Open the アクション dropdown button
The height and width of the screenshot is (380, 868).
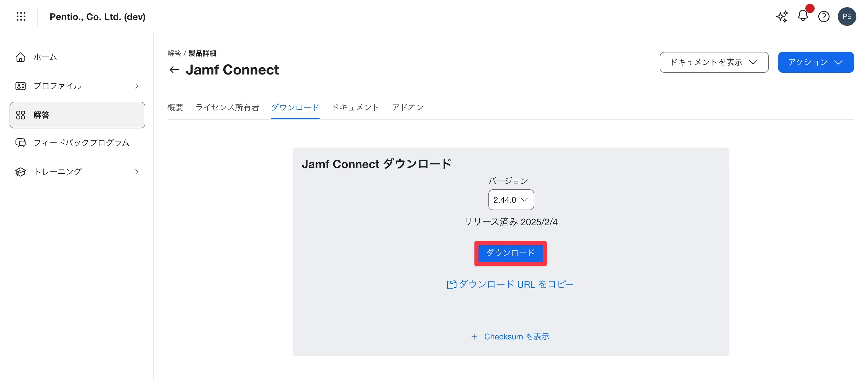click(816, 62)
